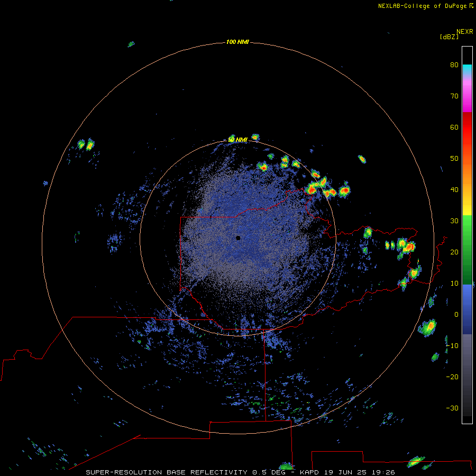
Task: Click the "100 NMI" range ring label
Action: [237, 42]
